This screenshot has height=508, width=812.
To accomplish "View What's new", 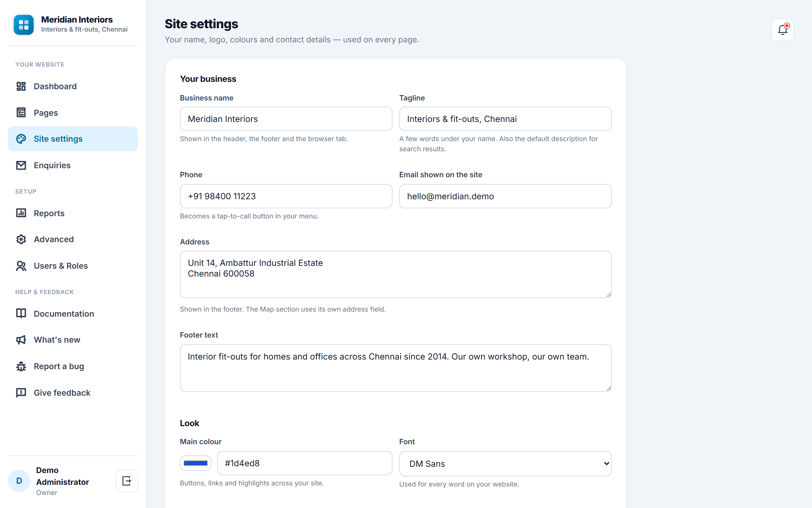I will [x=73, y=340].
